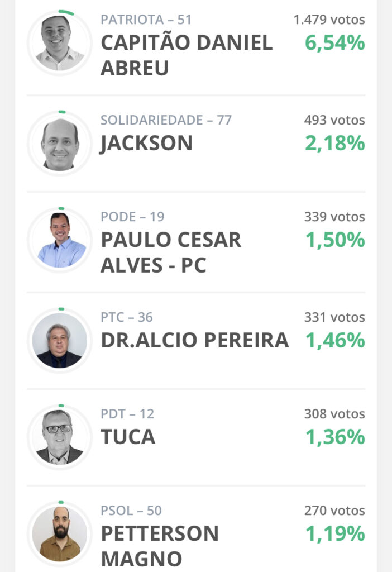Open Paulo Cesar Alves' blue shirt photo
The image size is (392, 572).
coord(59,240)
